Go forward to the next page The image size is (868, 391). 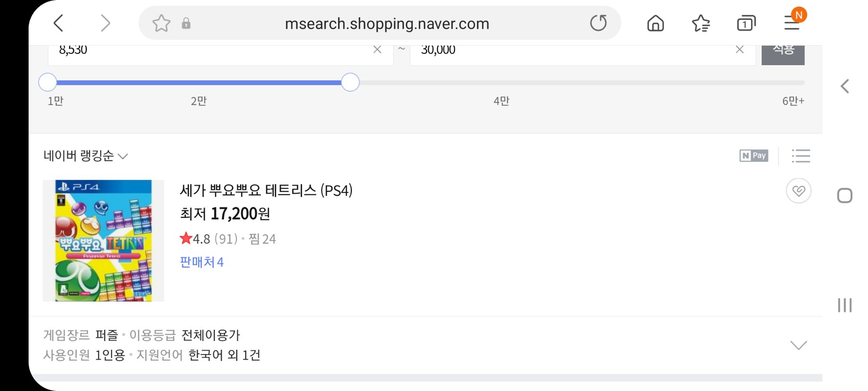tap(105, 23)
